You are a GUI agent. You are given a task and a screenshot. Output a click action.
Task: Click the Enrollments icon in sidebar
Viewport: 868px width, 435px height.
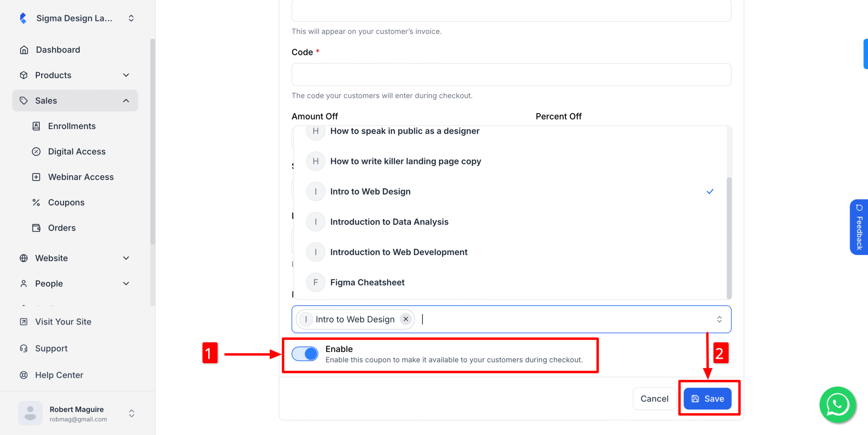tap(36, 126)
